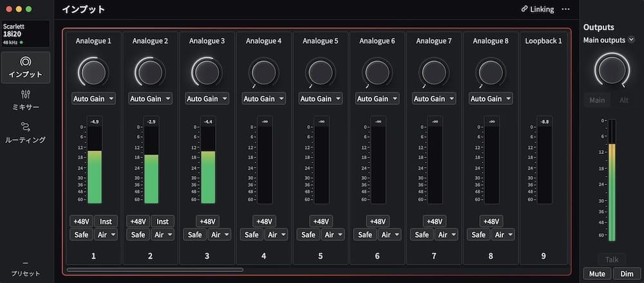Open Auto Gain dropdown on Analogue 6
This screenshot has width=644, height=283.
click(x=377, y=99)
